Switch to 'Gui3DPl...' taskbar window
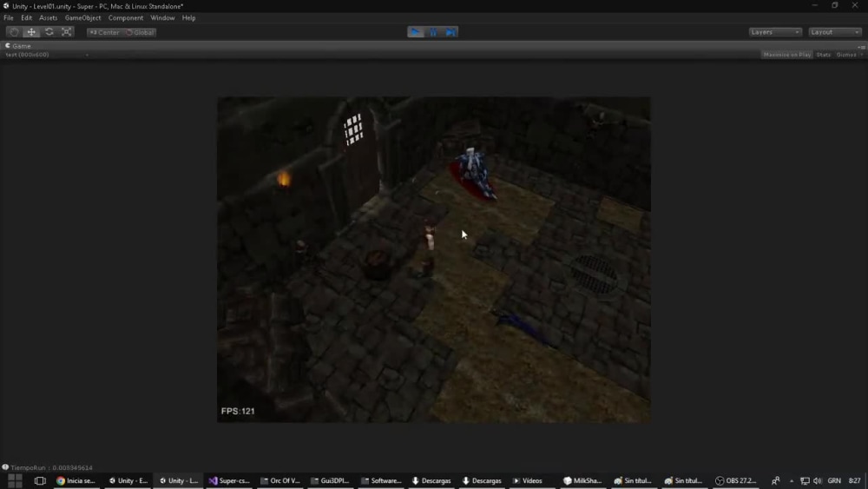 click(x=331, y=480)
